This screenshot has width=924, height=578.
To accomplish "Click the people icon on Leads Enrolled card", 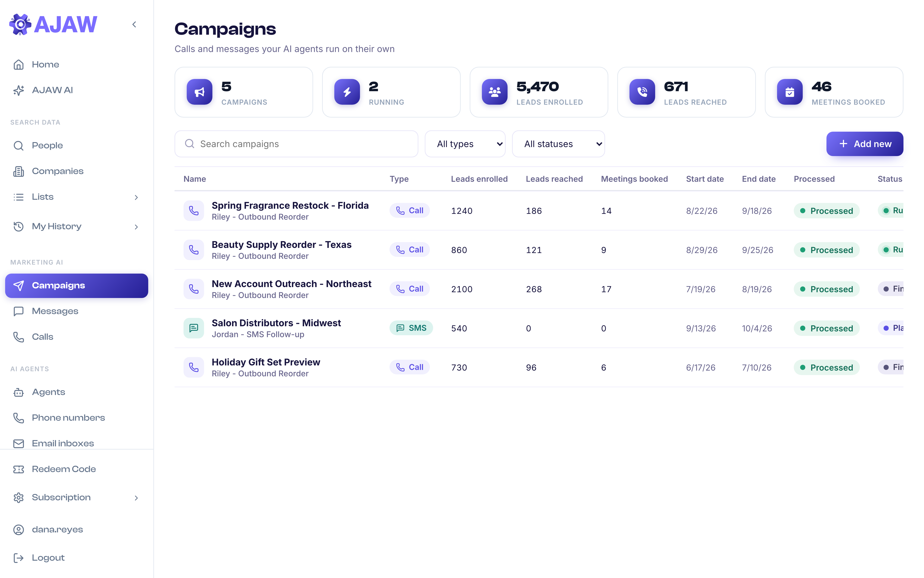I will [x=495, y=92].
